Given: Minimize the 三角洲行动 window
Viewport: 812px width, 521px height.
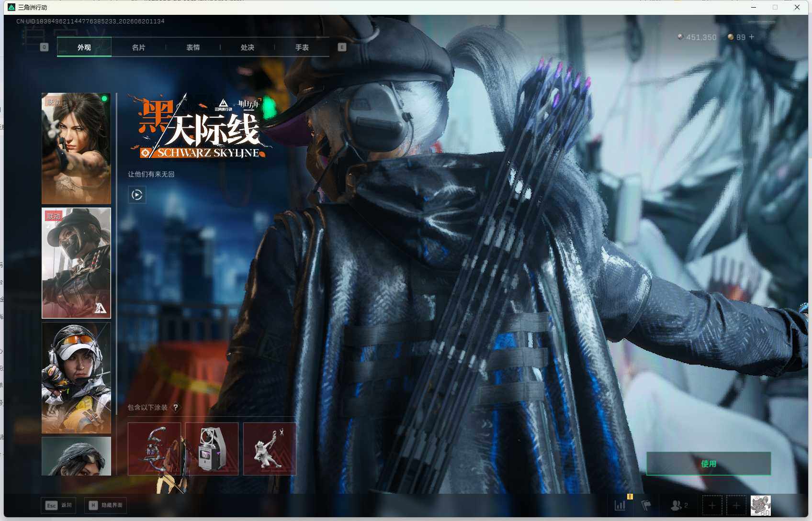Looking at the screenshot, I should click(754, 7).
